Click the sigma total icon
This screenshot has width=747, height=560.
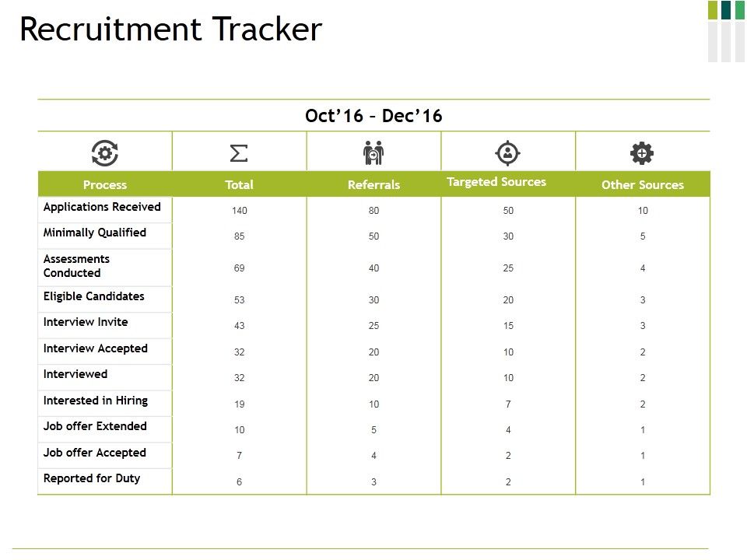(x=239, y=153)
